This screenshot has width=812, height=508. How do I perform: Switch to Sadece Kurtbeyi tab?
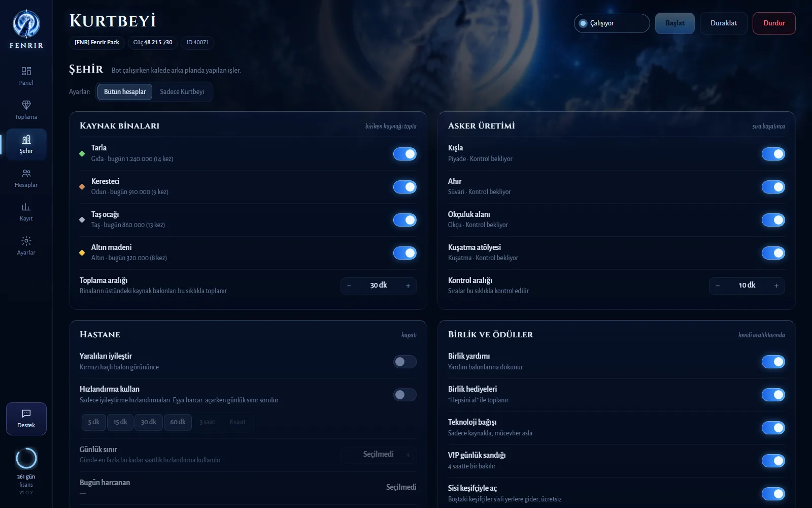point(182,92)
